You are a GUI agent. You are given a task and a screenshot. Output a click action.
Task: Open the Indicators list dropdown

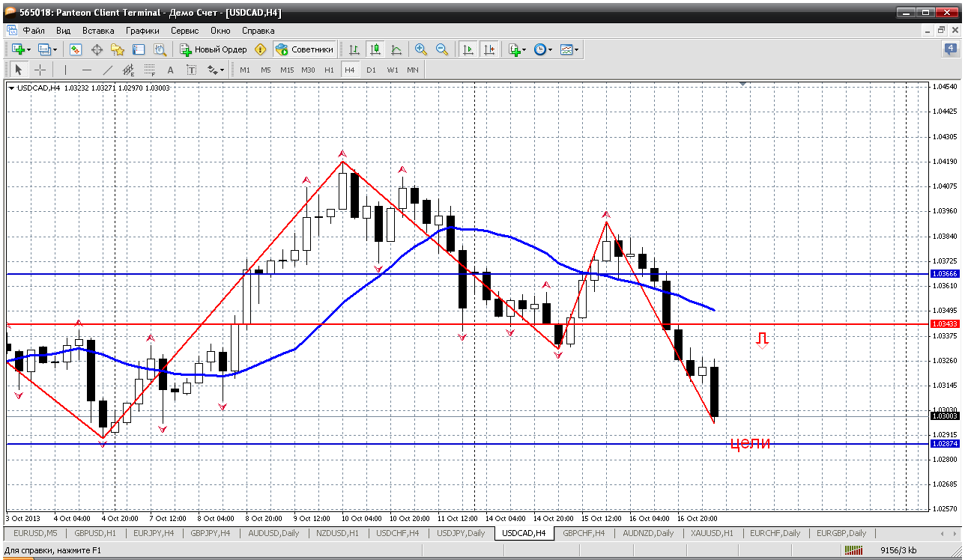pyautogui.click(x=517, y=49)
